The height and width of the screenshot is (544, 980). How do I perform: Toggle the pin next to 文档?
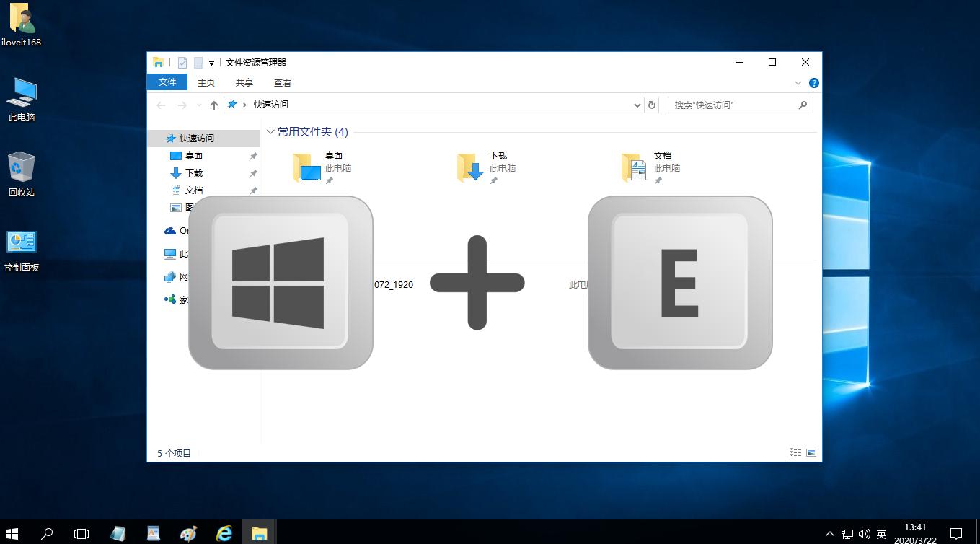(x=253, y=190)
